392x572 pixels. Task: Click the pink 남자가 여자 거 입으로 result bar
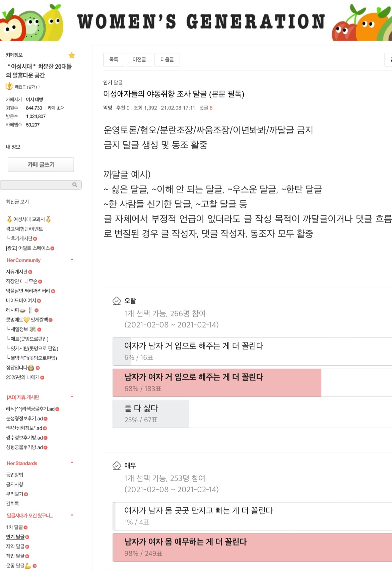coord(217,382)
